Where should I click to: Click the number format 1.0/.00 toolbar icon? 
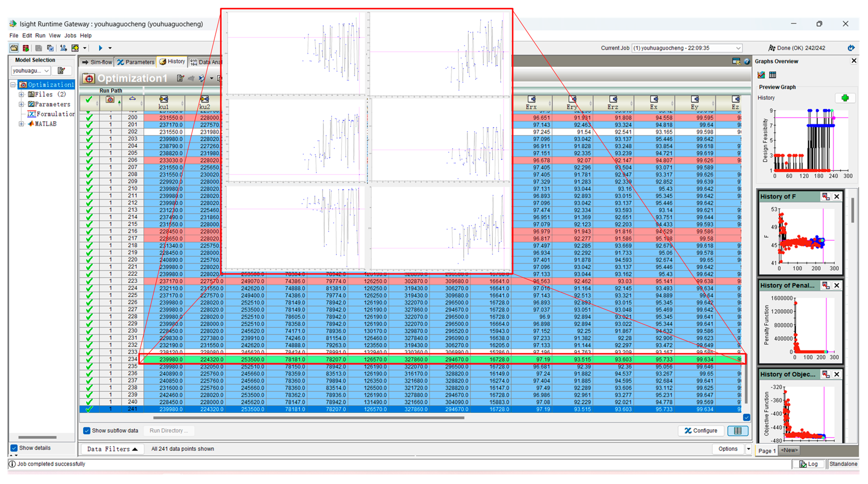point(63,48)
